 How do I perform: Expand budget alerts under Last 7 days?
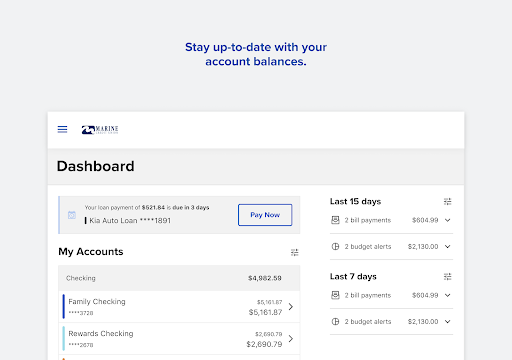[448, 321]
